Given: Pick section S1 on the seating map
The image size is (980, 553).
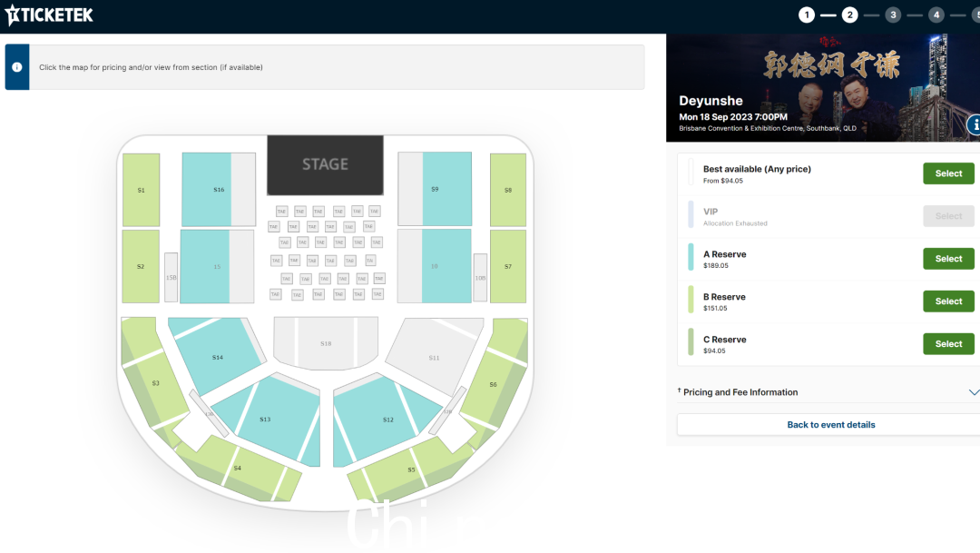Looking at the screenshot, I should pyautogui.click(x=142, y=190).
